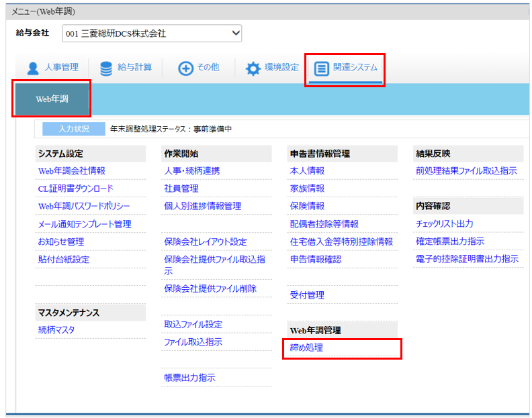Viewport: 532px width, 418px height.
Task: Click the list icon beside 関連システム
Action: click(321, 68)
